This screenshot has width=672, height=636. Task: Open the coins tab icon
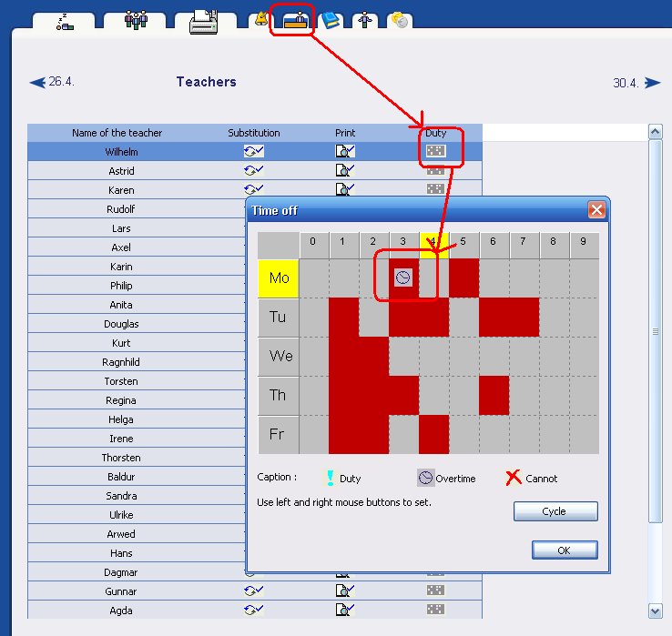pos(400,20)
